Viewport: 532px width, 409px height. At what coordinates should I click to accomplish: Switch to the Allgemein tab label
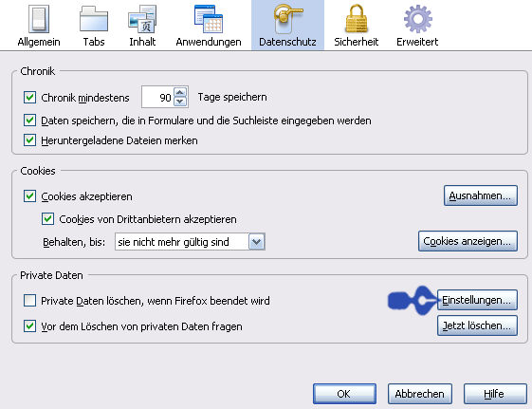click(x=39, y=42)
